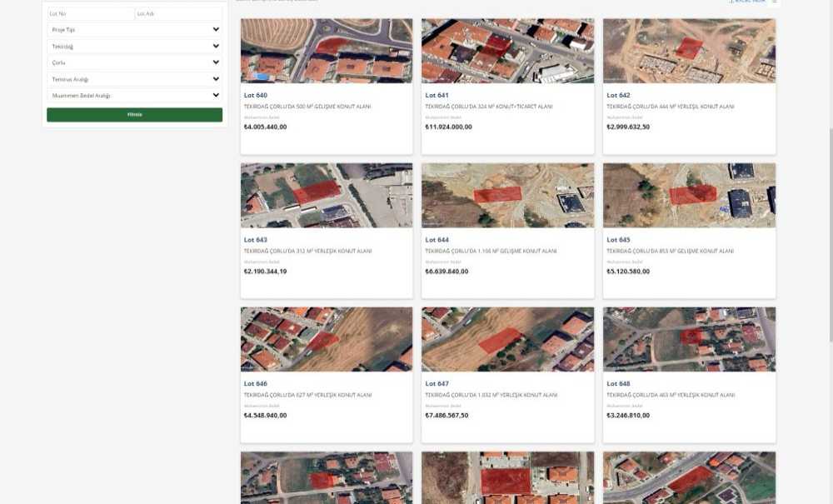This screenshot has width=833, height=504.
Task: Select the Lot 644 parcel image
Action: [x=507, y=195]
